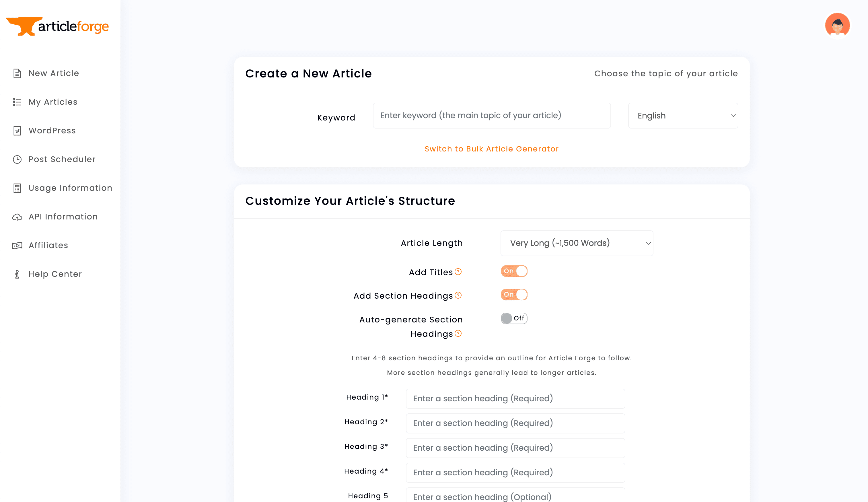The width and height of the screenshot is (868, 502).
Task: Disable the Add Section Headings toggle
Action: pos(514,295)
